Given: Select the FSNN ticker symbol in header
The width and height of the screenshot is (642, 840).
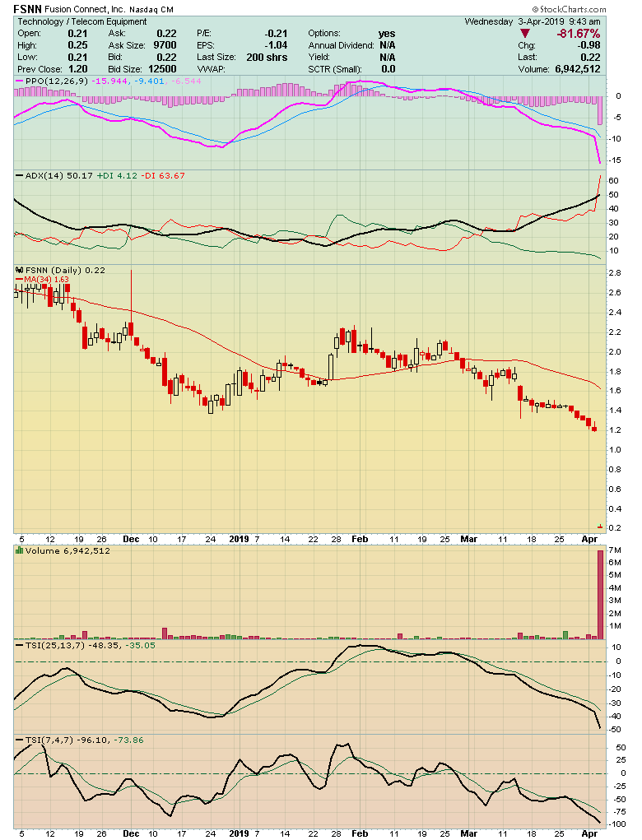Looking at the screenshot, I should click(x=27, y=9).
